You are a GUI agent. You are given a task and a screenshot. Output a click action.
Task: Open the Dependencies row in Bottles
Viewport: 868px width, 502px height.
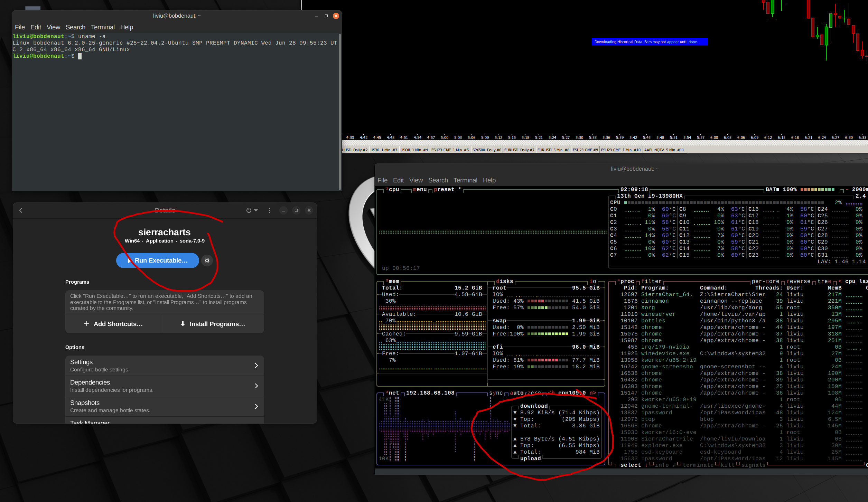[x=165, y=386]
